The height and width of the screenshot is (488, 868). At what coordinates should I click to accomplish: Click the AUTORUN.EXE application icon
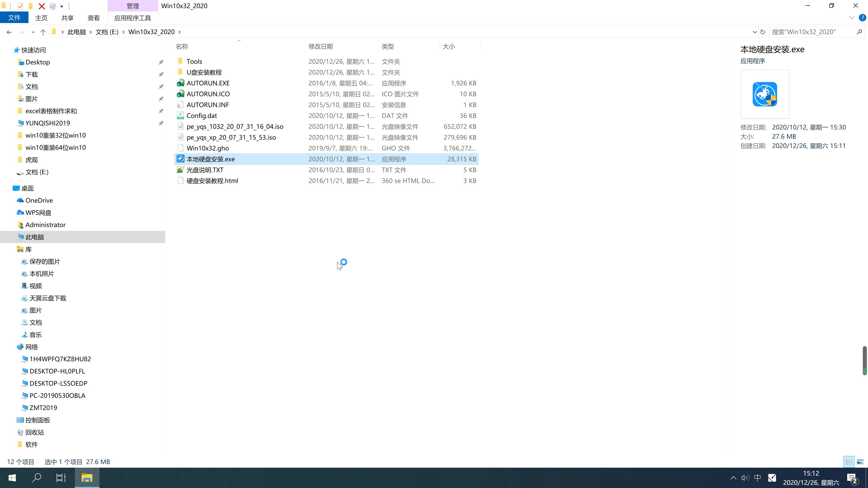(181, 83)
